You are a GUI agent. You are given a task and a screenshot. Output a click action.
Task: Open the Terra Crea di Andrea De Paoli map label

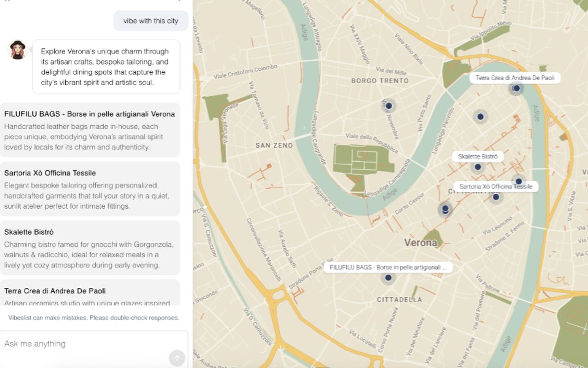point(514,78)
